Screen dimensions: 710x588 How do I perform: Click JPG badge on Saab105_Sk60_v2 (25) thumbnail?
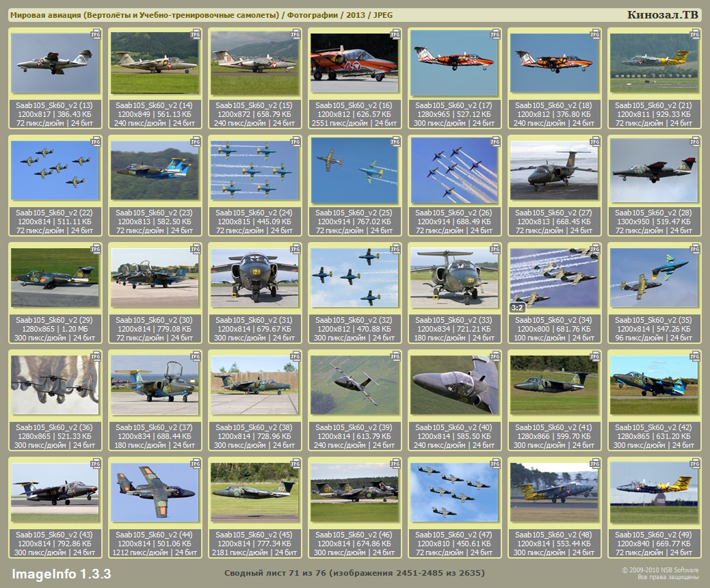[x=395, y=141]
